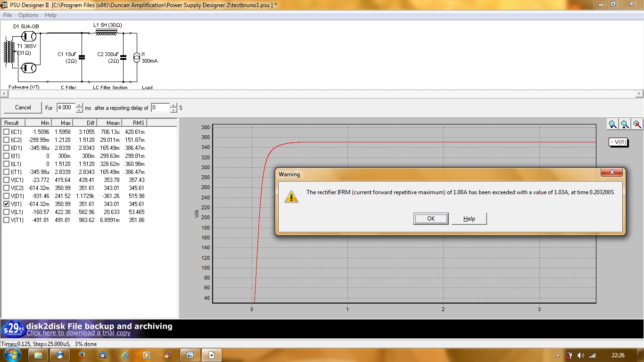Open the Windows Start menu
Viewport: 644px width, 362px height.
[13, 354]
